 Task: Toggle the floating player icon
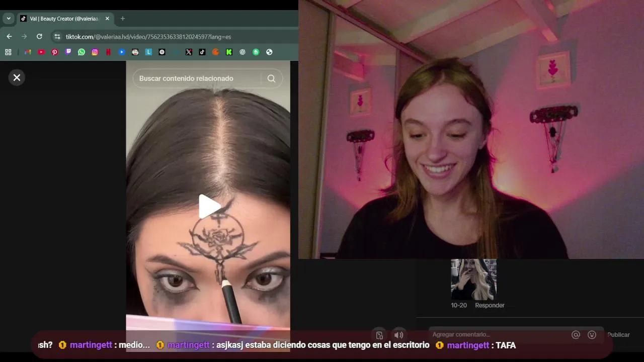click(x=380, y=335)
